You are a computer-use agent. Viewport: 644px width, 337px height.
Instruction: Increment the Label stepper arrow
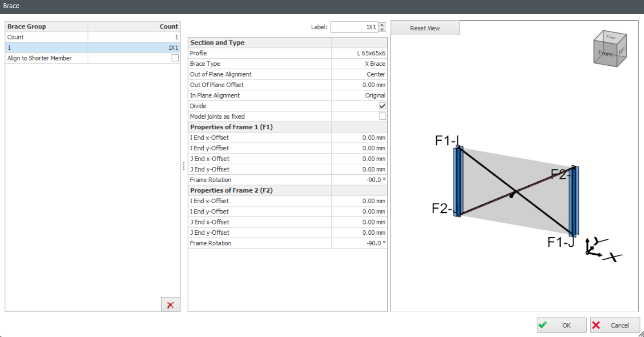382,25
